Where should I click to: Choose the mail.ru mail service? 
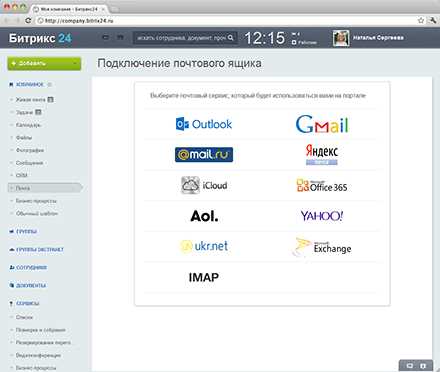click(204, 155)
